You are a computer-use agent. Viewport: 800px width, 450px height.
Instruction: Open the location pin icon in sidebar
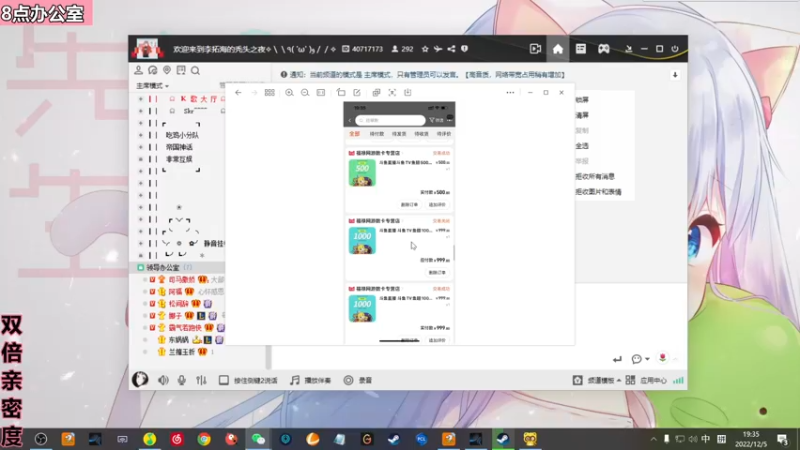[x=167, y=70]
